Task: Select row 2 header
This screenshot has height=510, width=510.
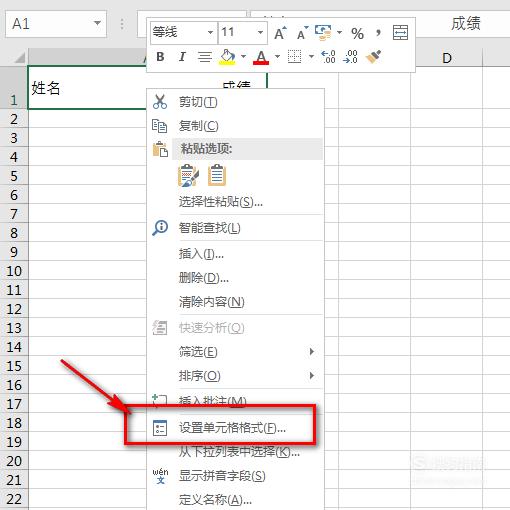Action: 14,119
